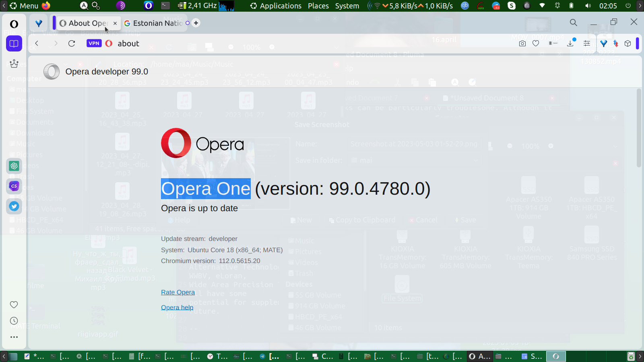The height and width of the screenshot is (362, 644).
Task: Open the 'Places' panel menu
Action: click(x=318, y=6)
